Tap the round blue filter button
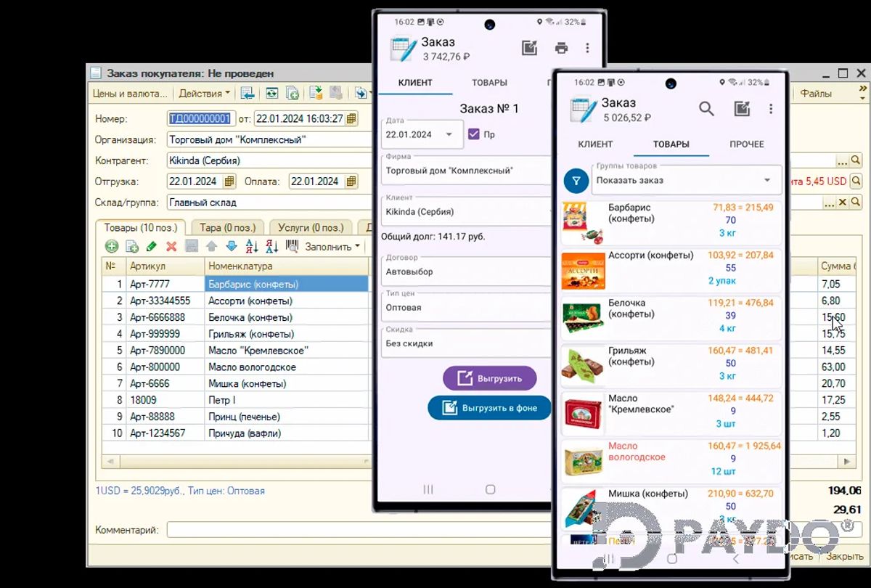This screenshot has width=871, height=588. (576, 179)
